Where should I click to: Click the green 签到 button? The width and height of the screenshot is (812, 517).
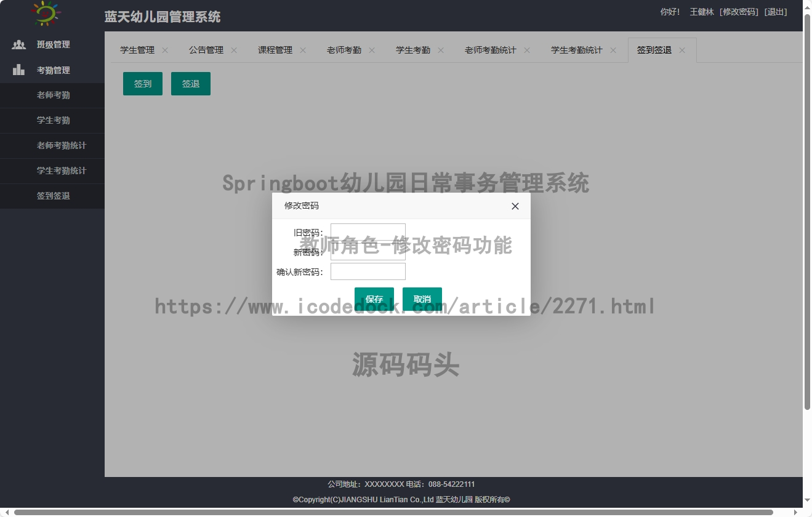(x=143, y=84)
